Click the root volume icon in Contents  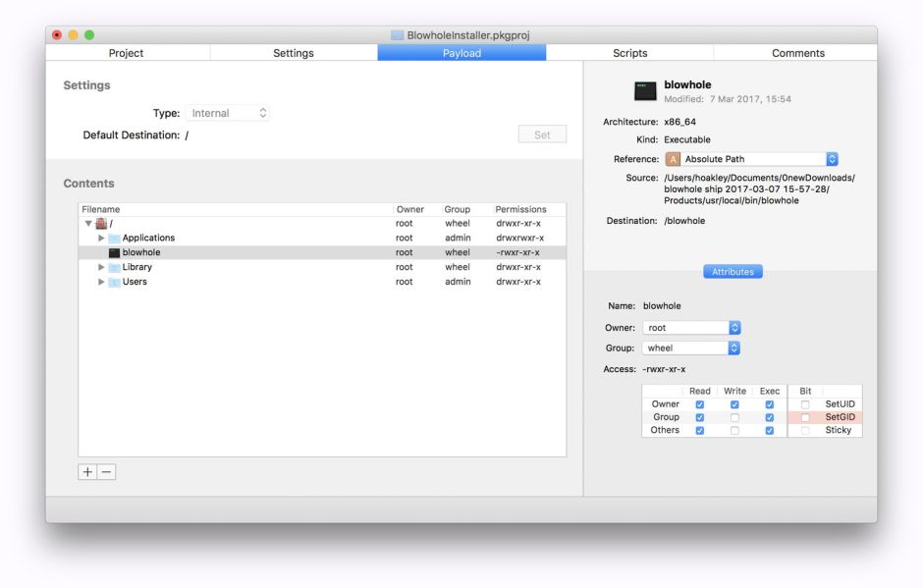coord(101,224)
